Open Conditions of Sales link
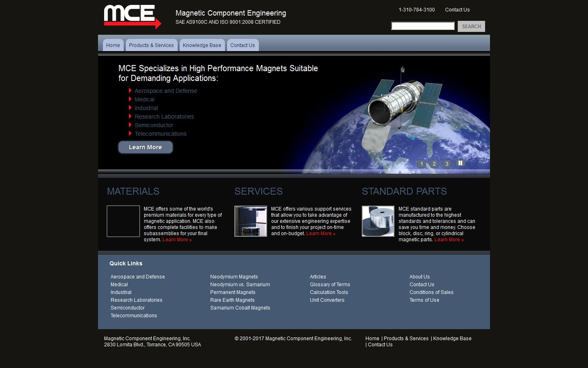The height and width of the screenshot is (368, 588). coord(431,292)
